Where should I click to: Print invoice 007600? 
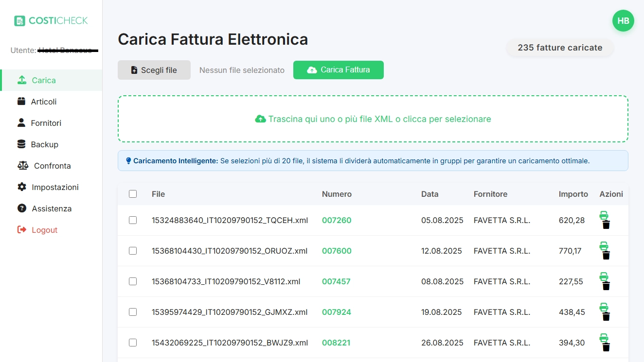pos(604,246)
